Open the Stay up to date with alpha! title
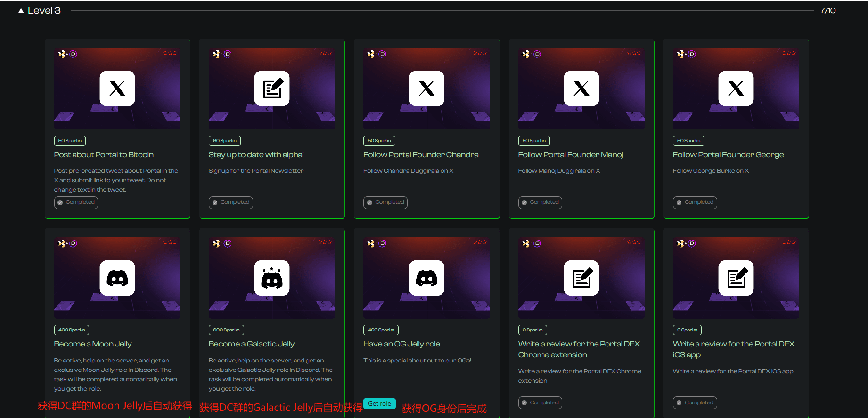This screenshot has width=868, height=418. point(256,155)
